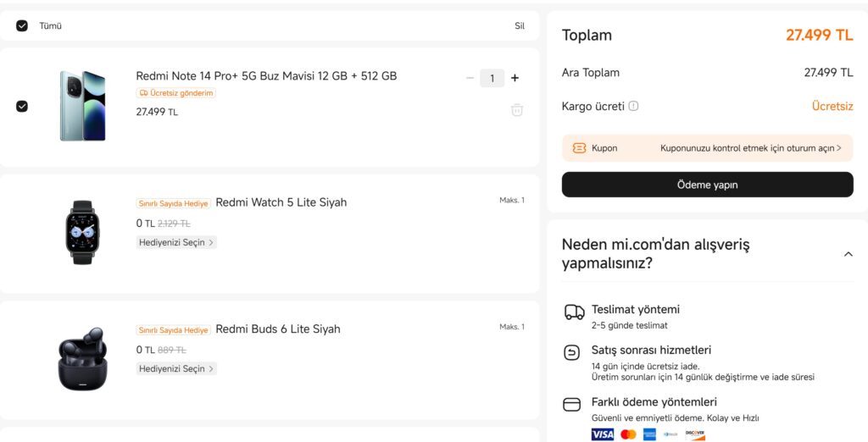Click the 14 gün içinde ücretsiz iade text

tap(645, 366)
